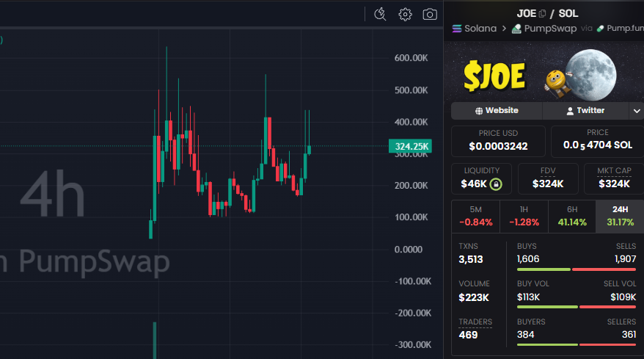The height and width of the screenshot is (359, 644).
Task: Click the current price label 324.25K
Action: tap(410, 146)
